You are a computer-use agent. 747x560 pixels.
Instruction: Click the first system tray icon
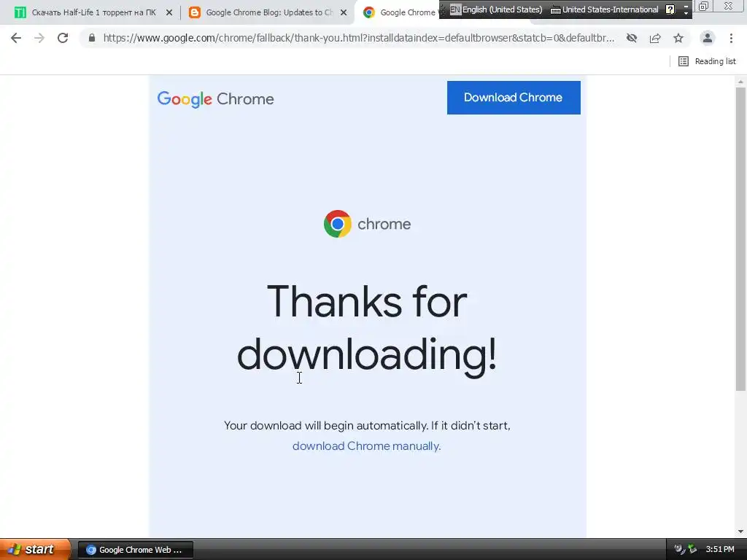pos(679,550)
